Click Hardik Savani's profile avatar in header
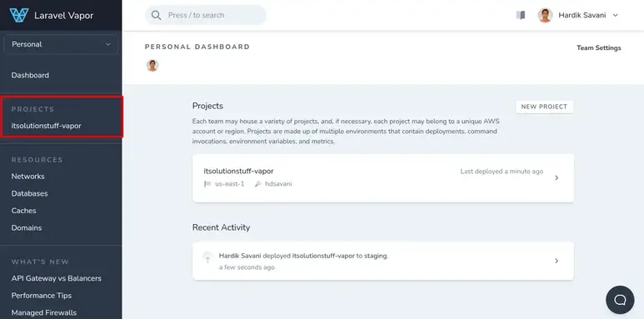Screen dimensions: 644x319 pos(545,15)
